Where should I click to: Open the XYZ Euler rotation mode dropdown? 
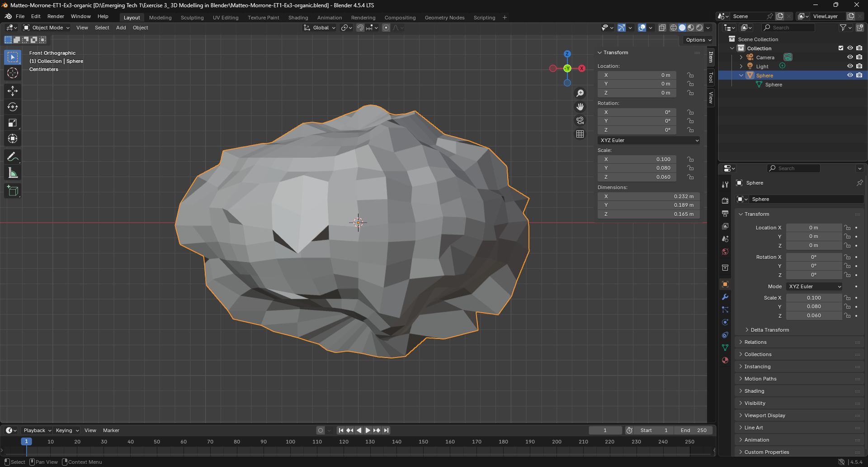click(x=649, y=140)
